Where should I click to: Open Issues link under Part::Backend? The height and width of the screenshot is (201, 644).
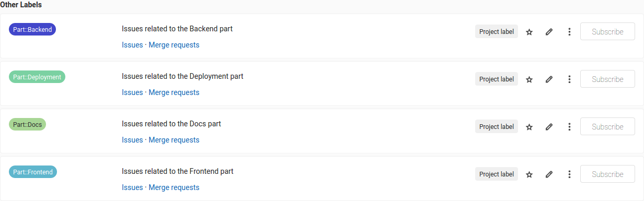(x=132, y=45)
